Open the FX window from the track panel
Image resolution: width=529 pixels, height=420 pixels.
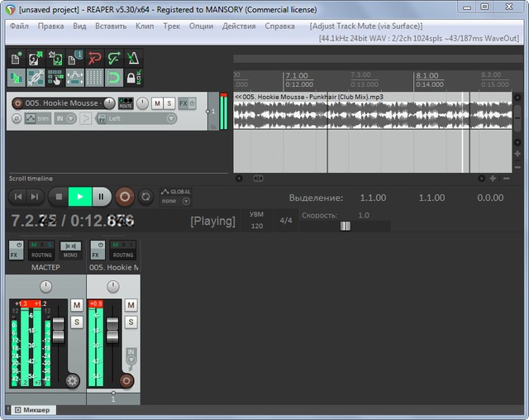183,103
